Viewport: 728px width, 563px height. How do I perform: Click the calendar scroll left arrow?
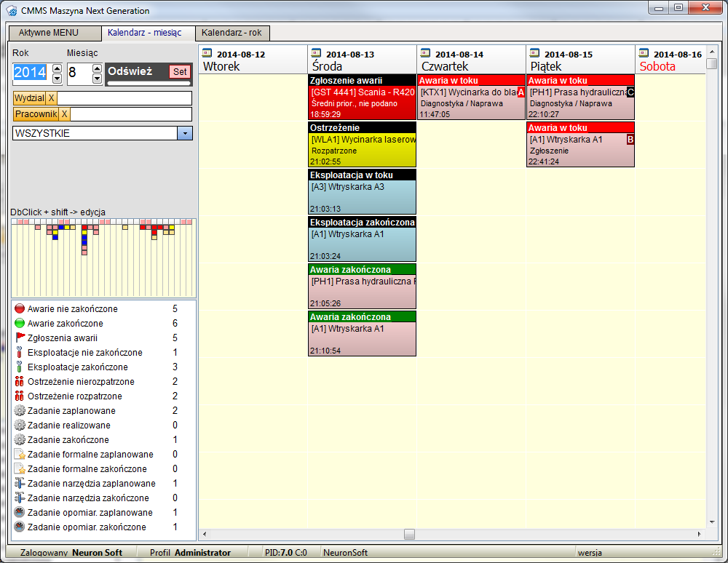(x=205, y=534)
